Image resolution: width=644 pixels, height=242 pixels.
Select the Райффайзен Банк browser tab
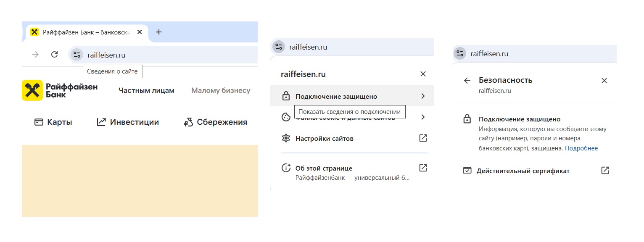click(x=87, y=32)
